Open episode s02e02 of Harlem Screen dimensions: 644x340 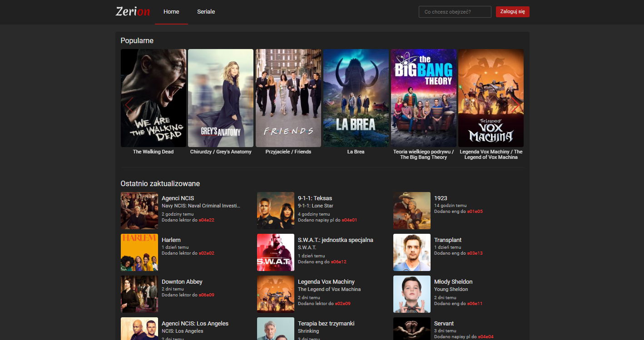click(x=206, y=253)
